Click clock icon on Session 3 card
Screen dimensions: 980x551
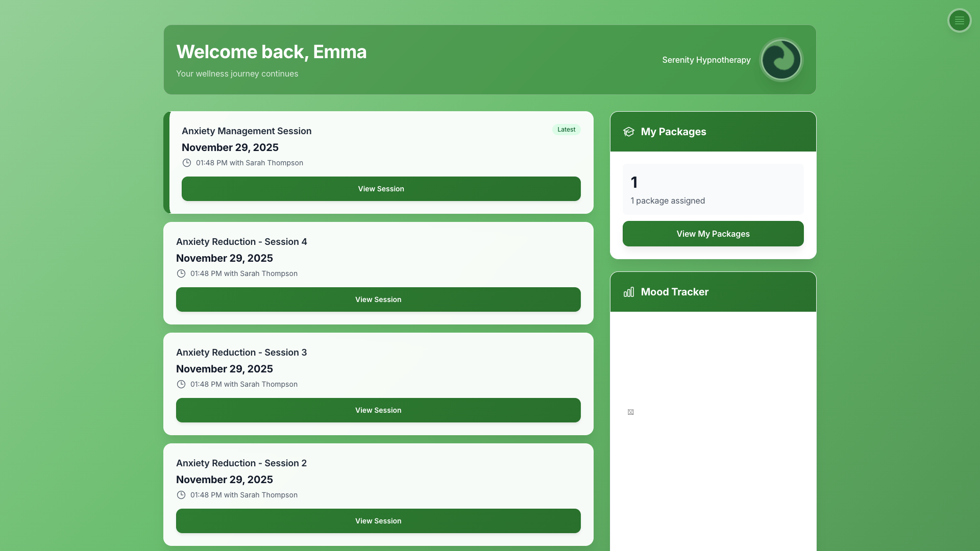(x=181, y=384)
